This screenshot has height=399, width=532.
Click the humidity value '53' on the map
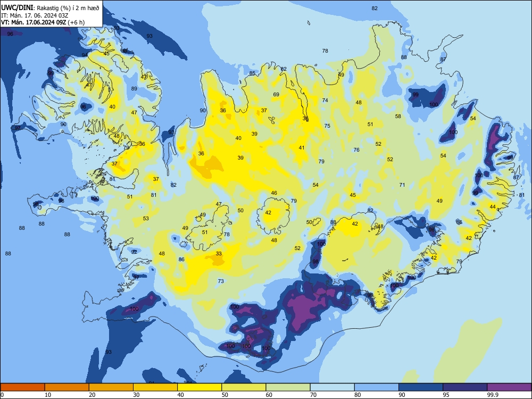tap(146, 218)
